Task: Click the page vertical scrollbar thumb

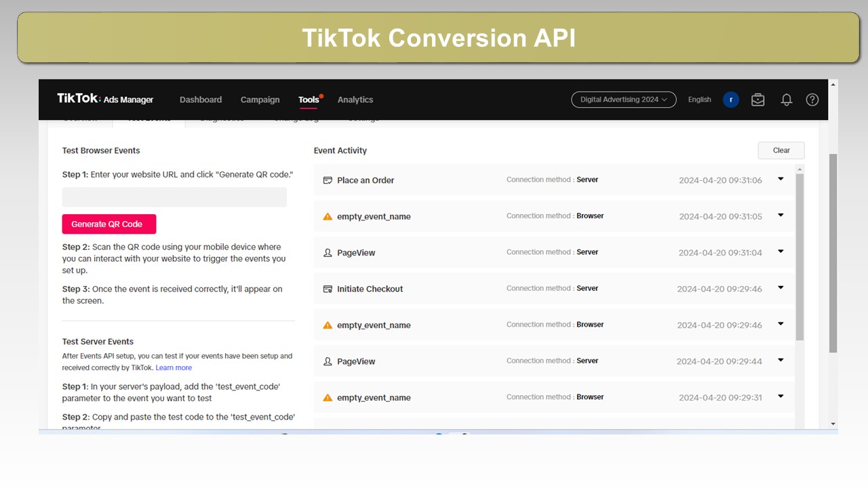Action: coord(833,252)
